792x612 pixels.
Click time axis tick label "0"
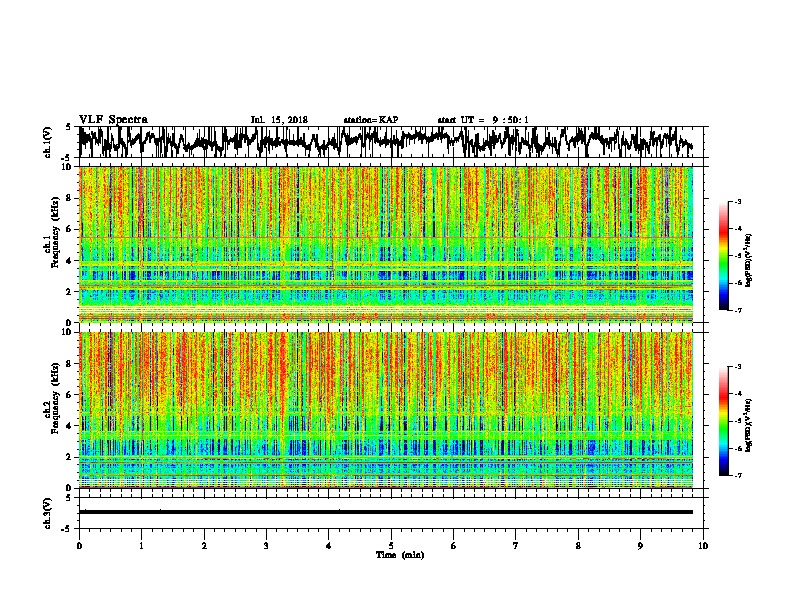click(x=79, y=546)
